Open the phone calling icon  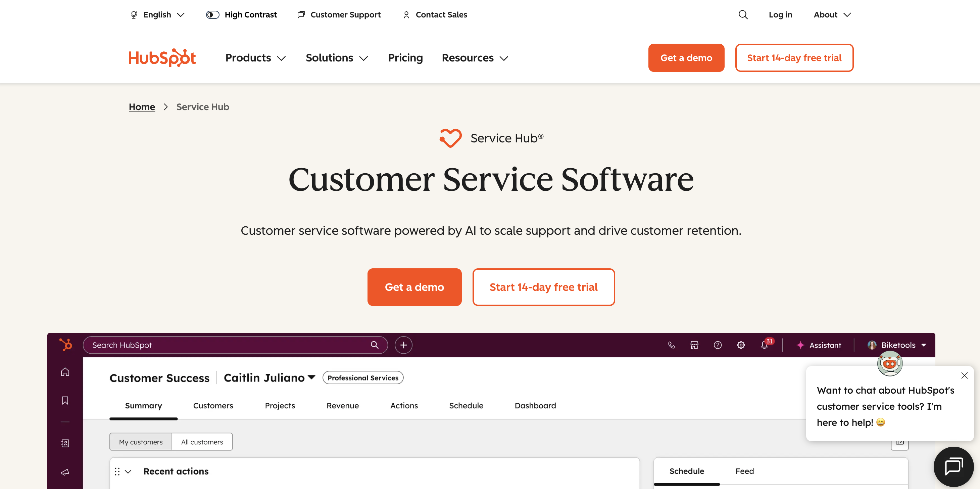[672, 345]
